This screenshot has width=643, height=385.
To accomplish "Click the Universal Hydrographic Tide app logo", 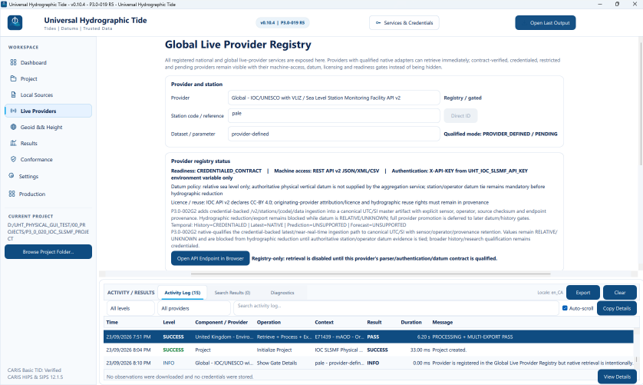I will coord(15,22).
